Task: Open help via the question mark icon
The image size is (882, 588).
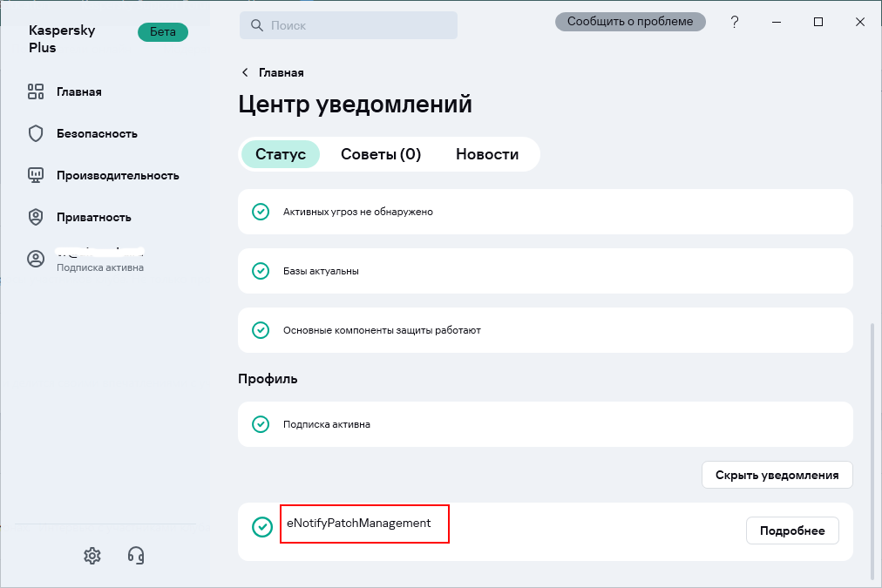Action: tap(734, 22)
